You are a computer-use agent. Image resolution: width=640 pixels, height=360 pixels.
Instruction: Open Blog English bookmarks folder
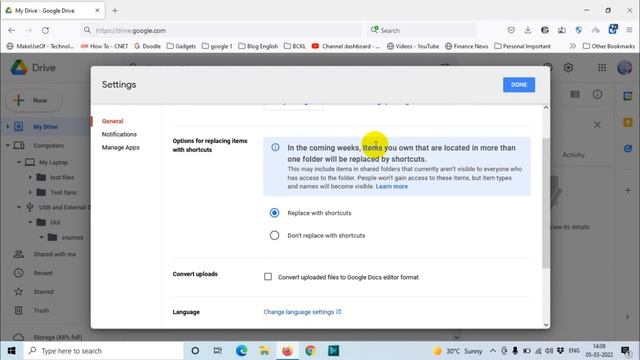pyautogui.click(x=258, y=46)
